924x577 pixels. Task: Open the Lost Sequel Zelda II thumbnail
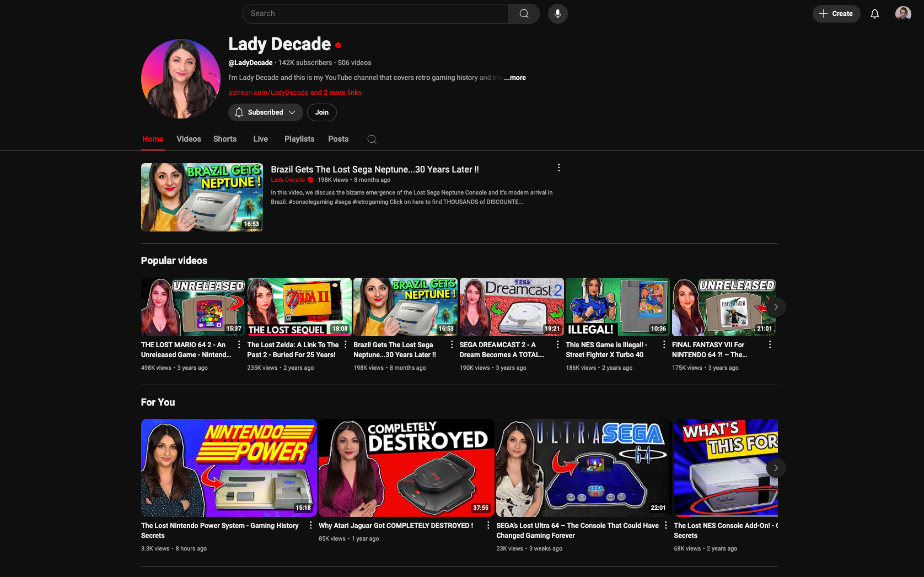point(299,307)
